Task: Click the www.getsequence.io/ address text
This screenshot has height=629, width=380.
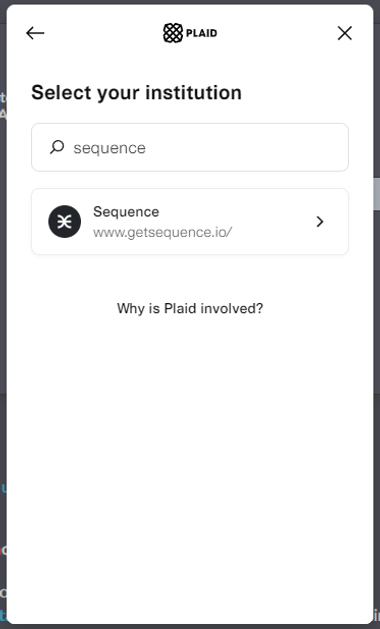Action: [x=163, y=232]
